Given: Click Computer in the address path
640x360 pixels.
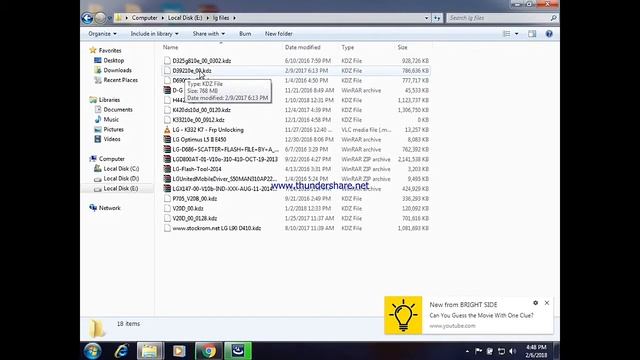Looking at the screenshot, I should 144,18.
